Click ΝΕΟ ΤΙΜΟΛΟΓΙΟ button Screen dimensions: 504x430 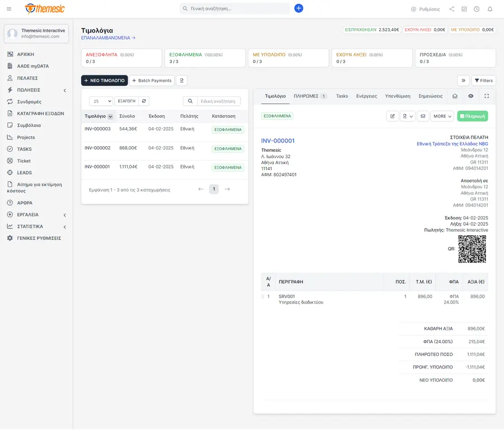point(105,80)
